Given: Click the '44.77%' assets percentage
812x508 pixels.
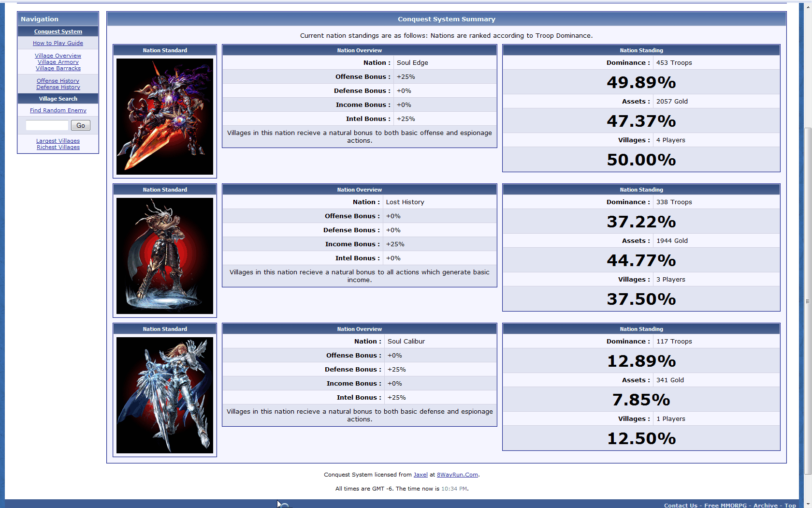Looking at the screenshot, I should [641, 260].
